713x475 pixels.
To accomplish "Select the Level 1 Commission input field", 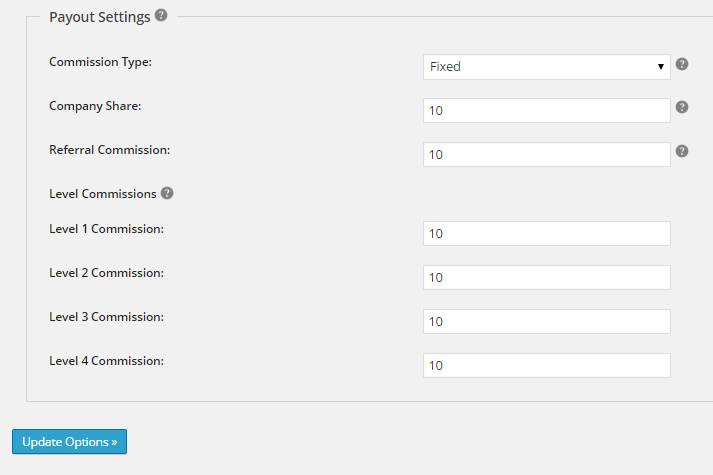I will click(x=547, y=234).
